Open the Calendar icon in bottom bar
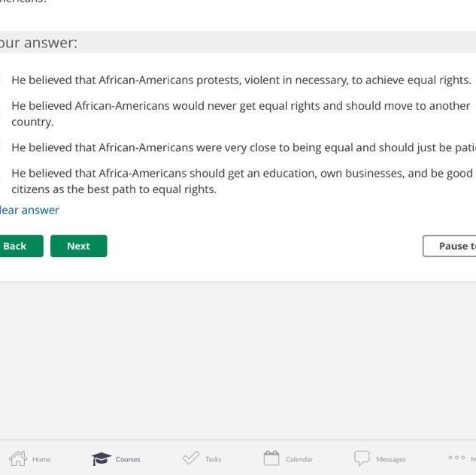 pos(271,458)
